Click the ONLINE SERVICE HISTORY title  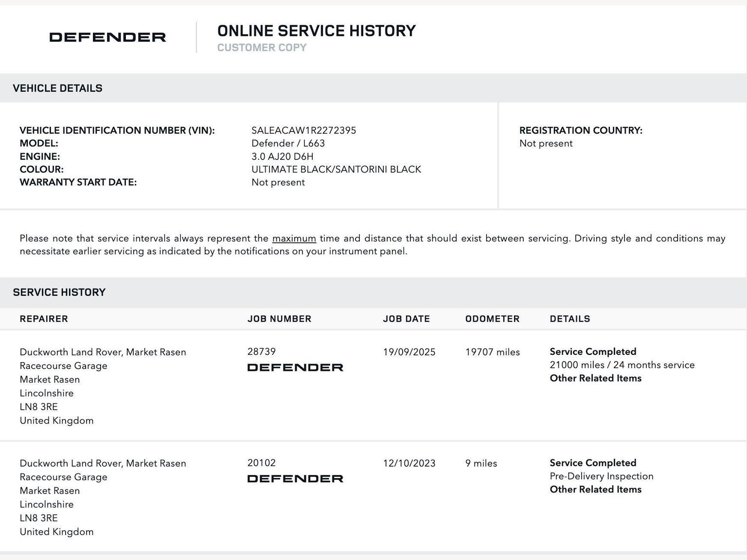316,31
